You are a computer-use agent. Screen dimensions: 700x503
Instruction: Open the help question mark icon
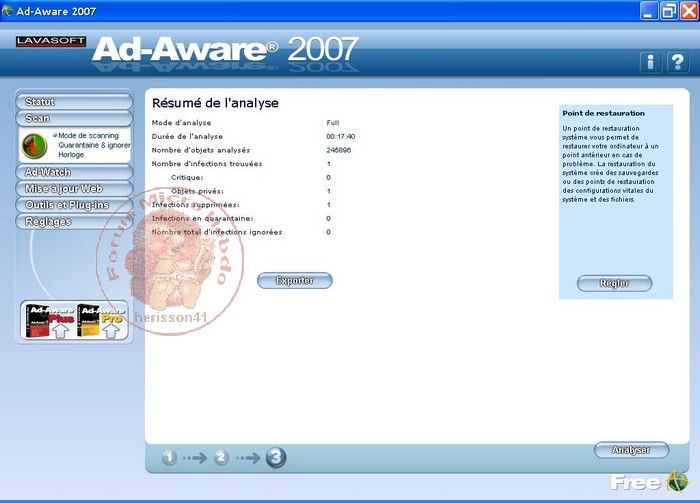[x=678, y=62]
